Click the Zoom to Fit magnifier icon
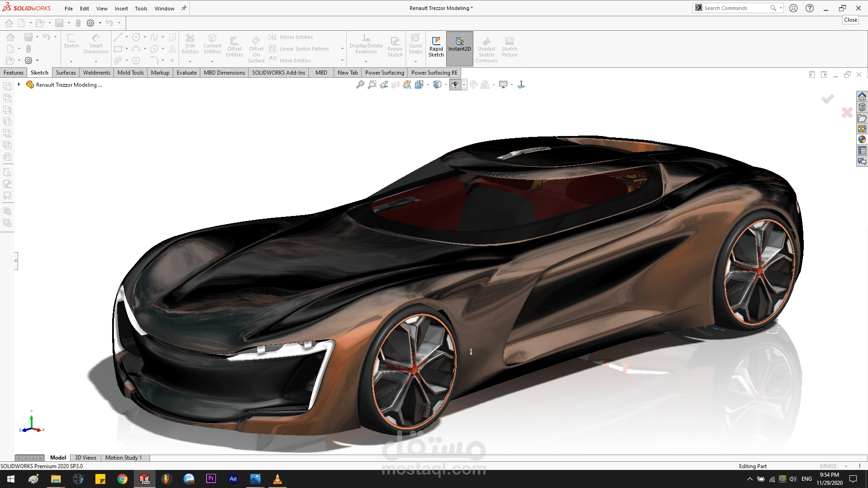Viewport: 868px width, 488px height. click(x=360, y=84)
